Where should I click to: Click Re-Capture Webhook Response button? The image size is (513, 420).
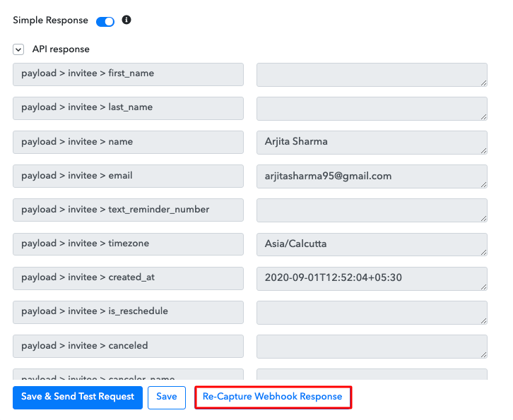(x=273, y=397)
